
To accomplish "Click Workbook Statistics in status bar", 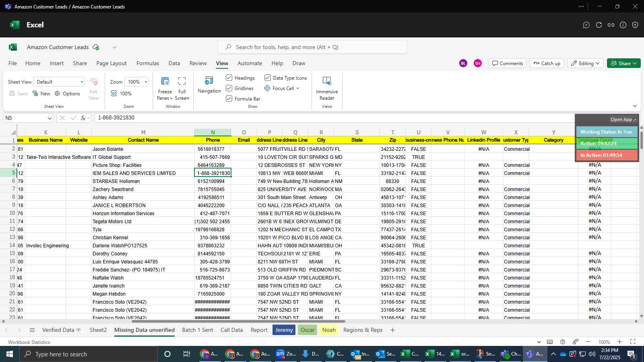I will coord(29,342).
